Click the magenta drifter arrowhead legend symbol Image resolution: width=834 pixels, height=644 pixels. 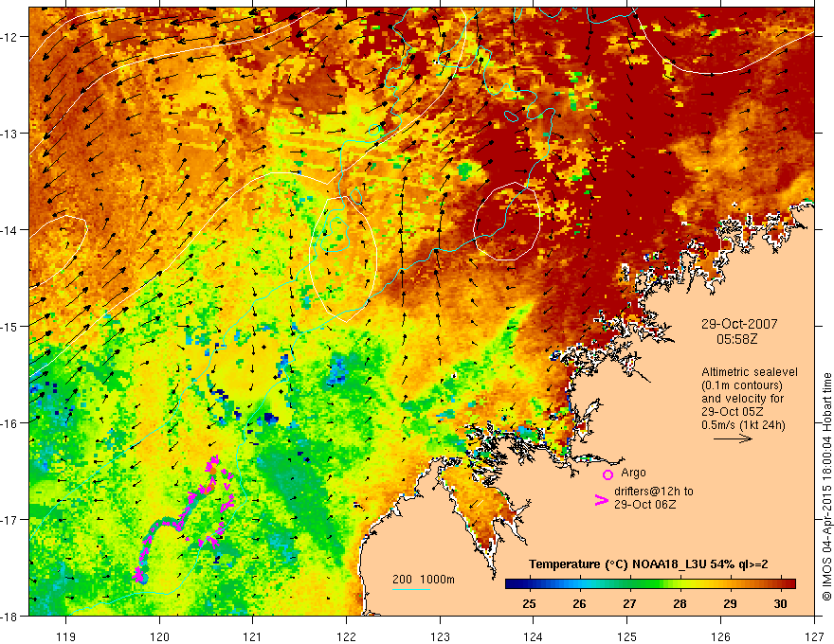pyautogui.click(x=601, y=500)
